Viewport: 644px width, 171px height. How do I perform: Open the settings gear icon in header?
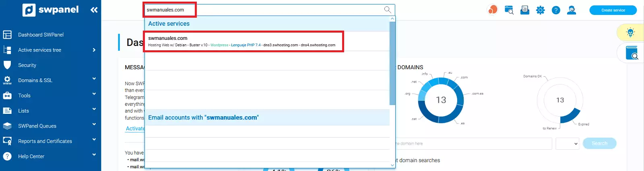(x=540, y=10)
